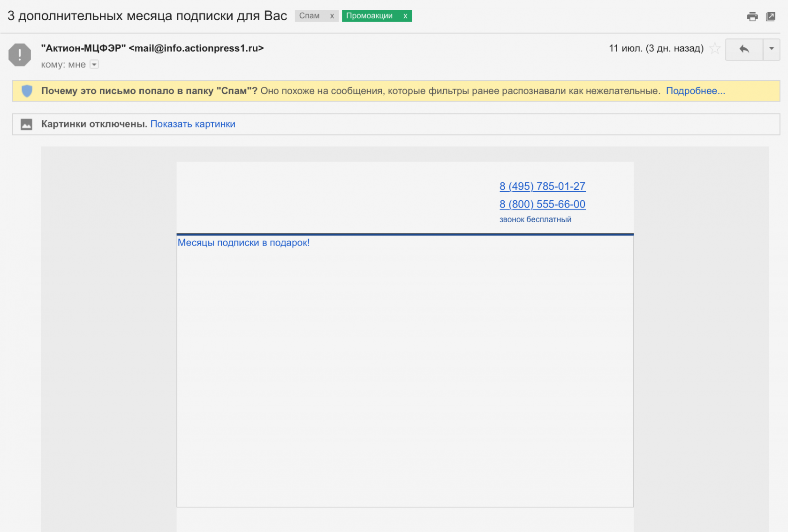Screen dimensions: 788x532
Task: Print the email with the printer icon
Action: coord(752,17)
